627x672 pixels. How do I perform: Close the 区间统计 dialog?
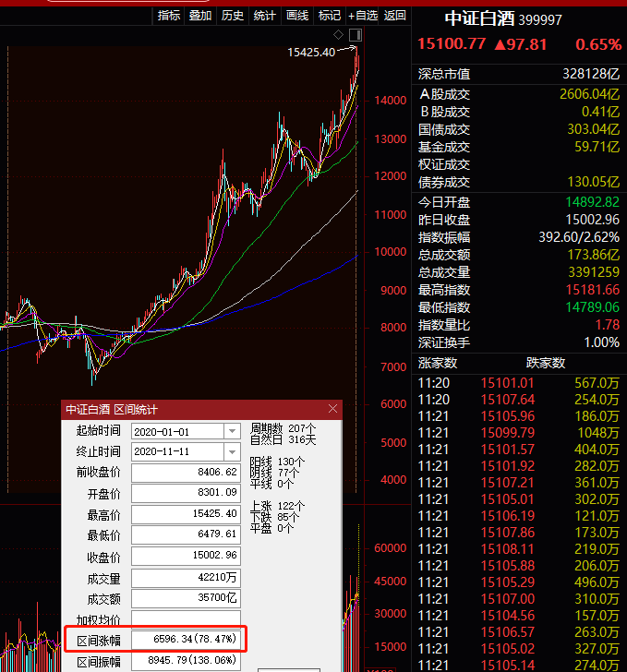[333, 409]
